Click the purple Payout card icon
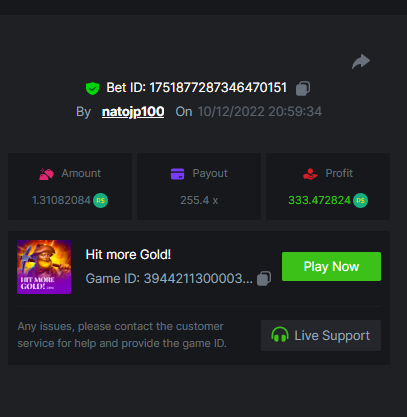The image size is (407, 417). [x=177, y=174]
